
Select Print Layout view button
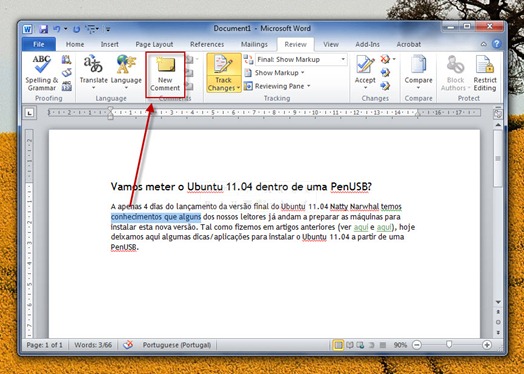tap(338, 345)
